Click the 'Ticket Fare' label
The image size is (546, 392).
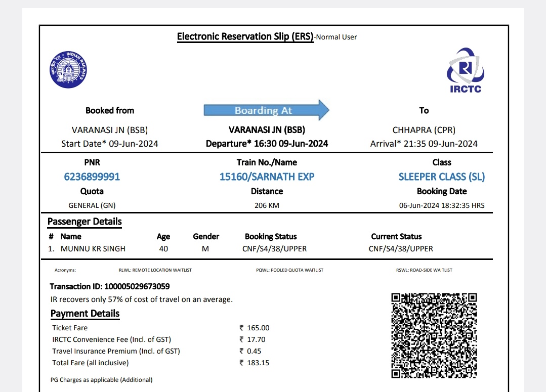pyautogui.click(x=70, y=328)
